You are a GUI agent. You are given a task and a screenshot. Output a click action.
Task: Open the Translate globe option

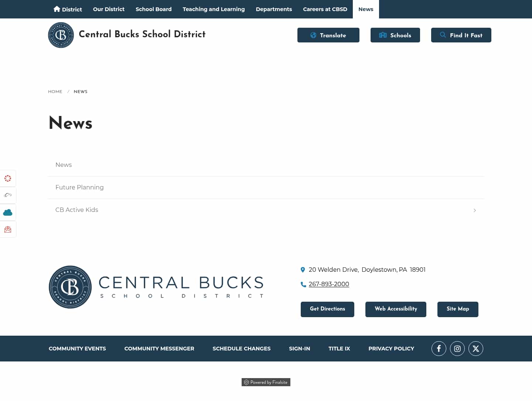click(x=328, y=35)
